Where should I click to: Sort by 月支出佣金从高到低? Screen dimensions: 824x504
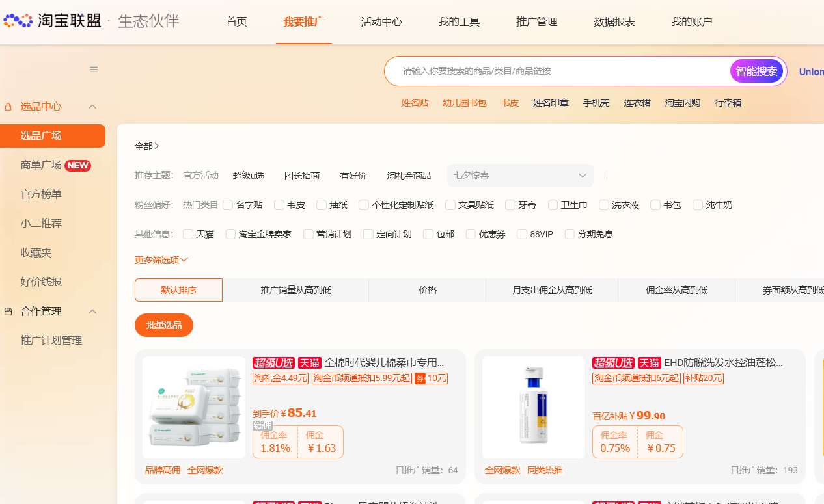coord(552,290)
